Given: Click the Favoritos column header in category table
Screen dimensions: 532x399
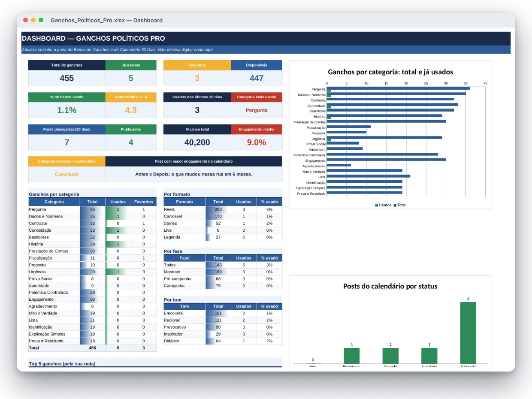Looking at the screenshot, I should [144, 202].
